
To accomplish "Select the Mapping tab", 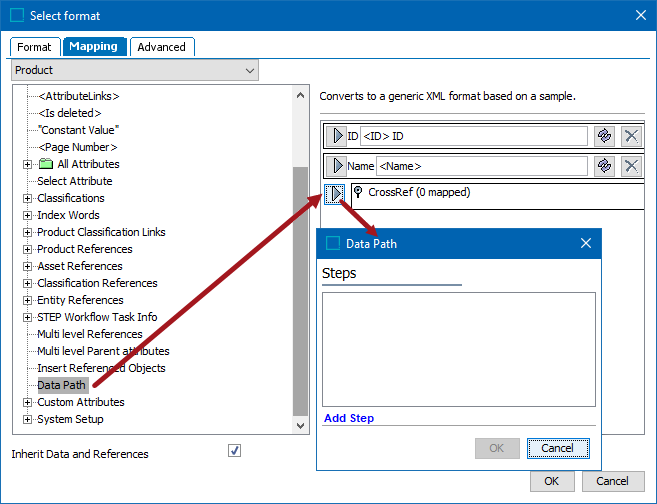I will [x=93, y=47].
